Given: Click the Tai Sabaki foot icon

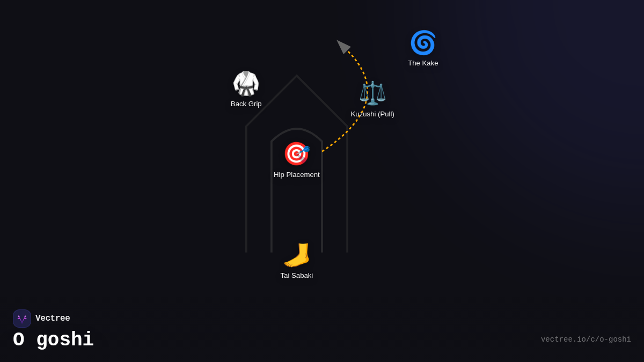Looking at the screenshot, I should 297,255.
